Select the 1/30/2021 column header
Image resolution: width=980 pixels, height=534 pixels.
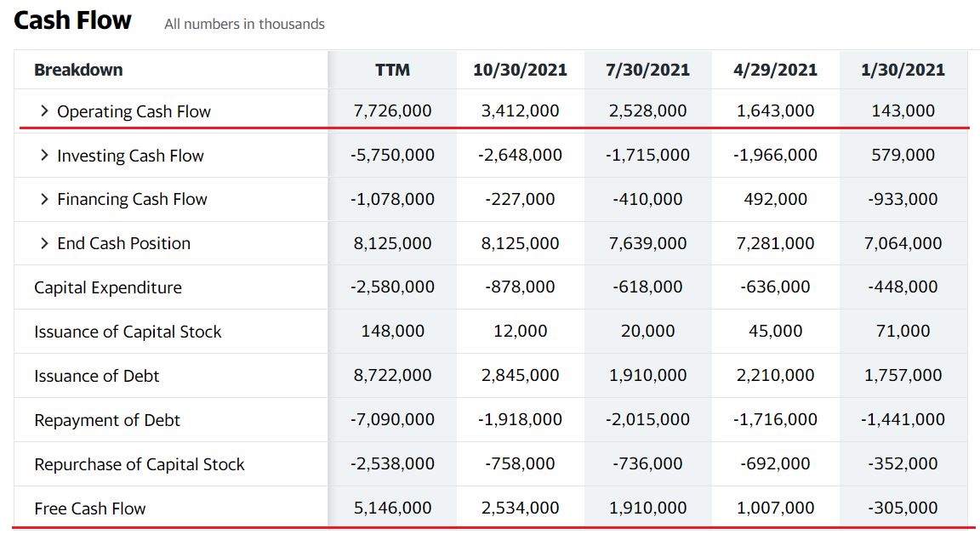pos(903,70)
